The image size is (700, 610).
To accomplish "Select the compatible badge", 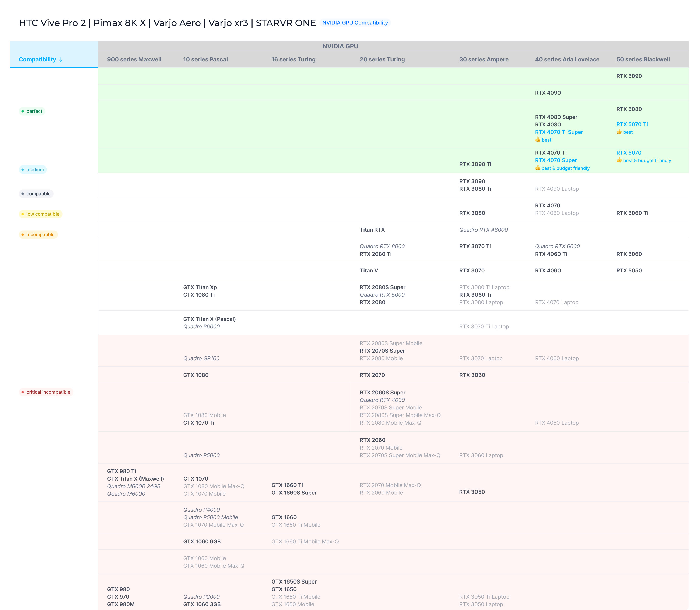I will (x=36, y=194).
